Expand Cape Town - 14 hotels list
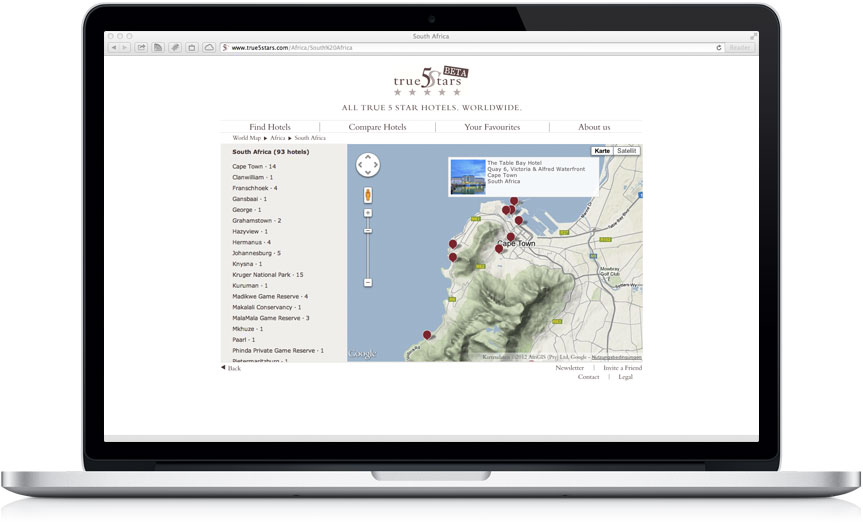The height and width of the screenshot is (525, 863). coord(253,166)
